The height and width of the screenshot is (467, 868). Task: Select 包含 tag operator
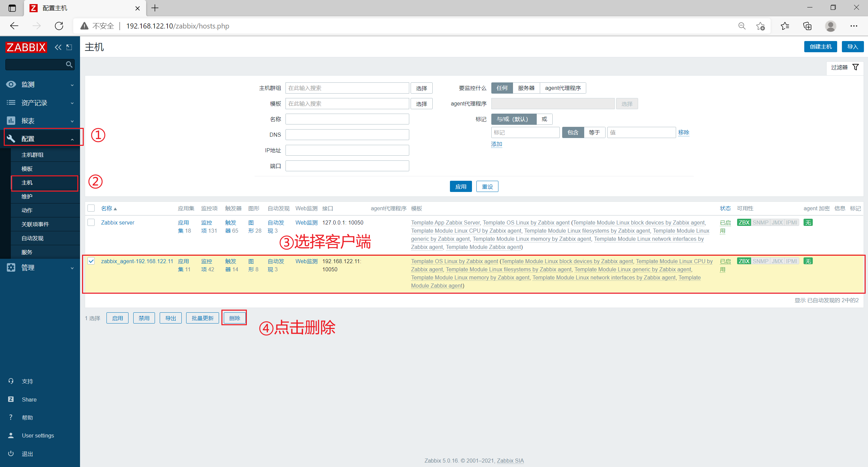pyautogui.click(x=573, y=132)
